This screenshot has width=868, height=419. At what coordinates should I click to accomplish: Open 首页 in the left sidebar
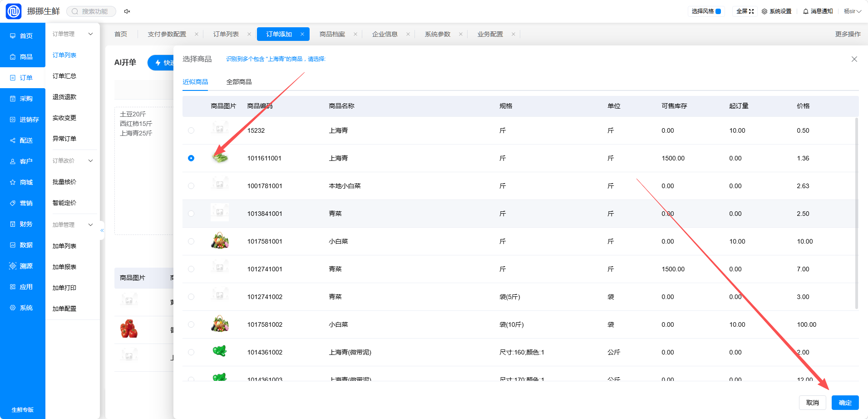[23, 36]
